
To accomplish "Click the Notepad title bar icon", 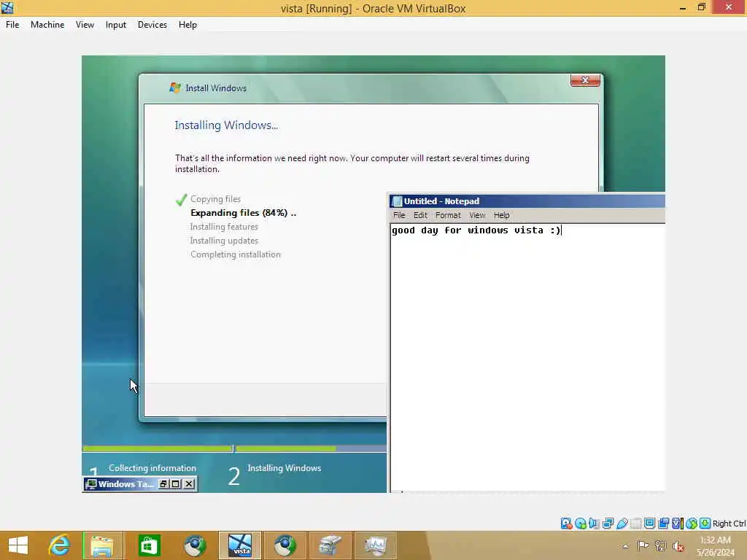I will pos(397,201).
